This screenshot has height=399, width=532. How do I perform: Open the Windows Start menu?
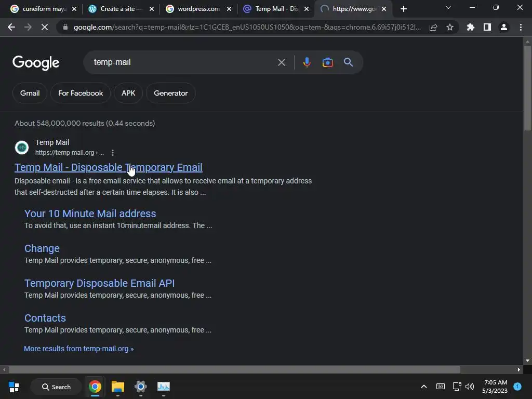pyautogui.click(x=14, y=387)
